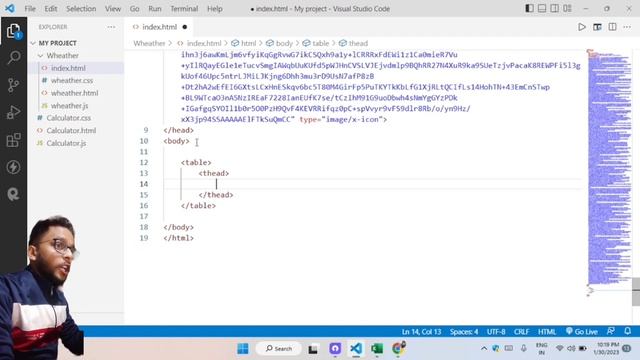Place cursor on line 14 in editor

[x=372, y=184]
